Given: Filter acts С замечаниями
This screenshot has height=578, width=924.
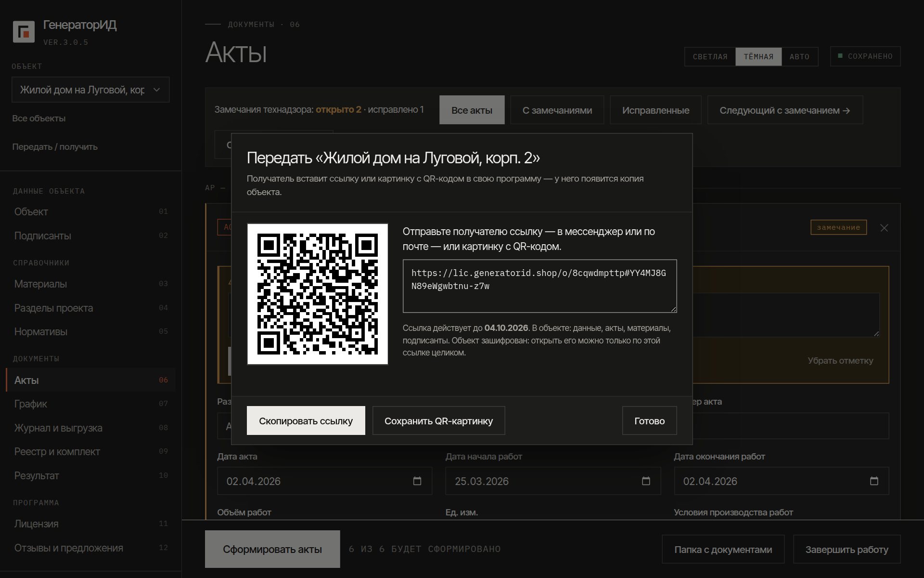Looking at the screenshot, I should point(557,110).
